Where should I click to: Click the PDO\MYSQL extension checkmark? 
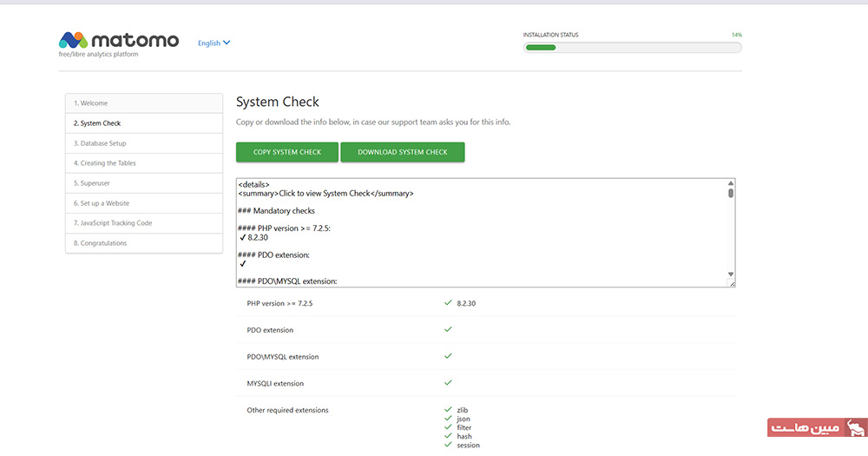[x=448, y=356]
